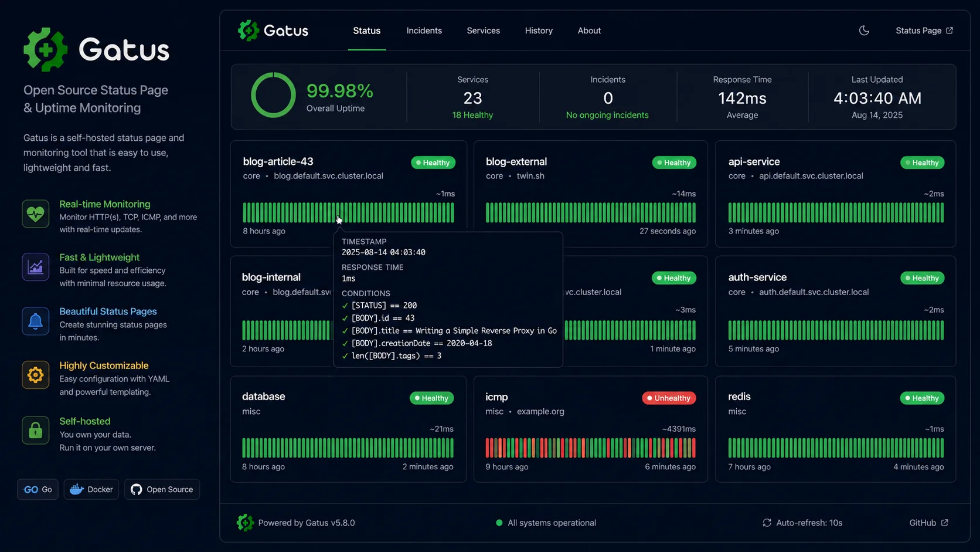This screenshot has width=980, height=552.
Task: Click the [STATUS] == 200 condition in tooltip
Action: point(384,306)
